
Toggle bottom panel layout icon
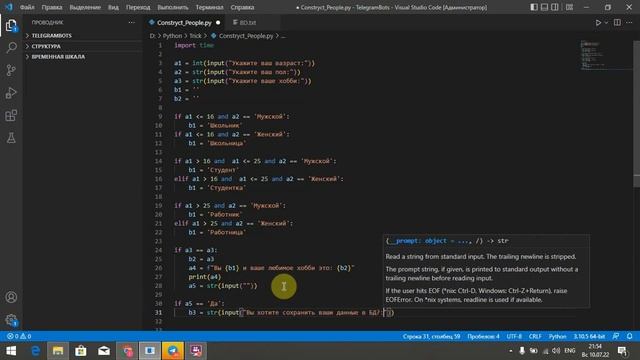coord(544,7)
